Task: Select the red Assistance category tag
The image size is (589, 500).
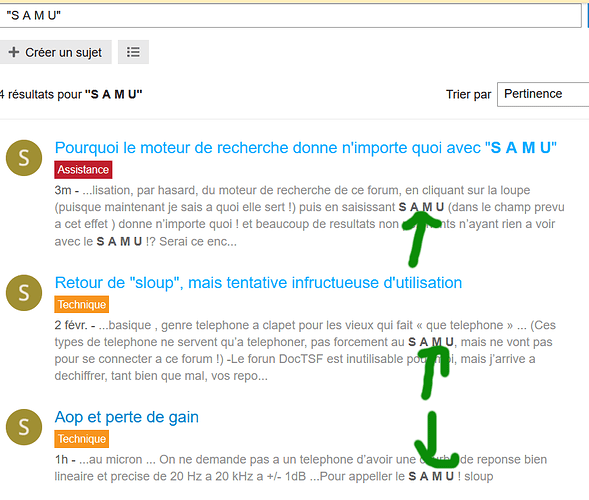Action: pyautogui.click(x=83, y=170)
